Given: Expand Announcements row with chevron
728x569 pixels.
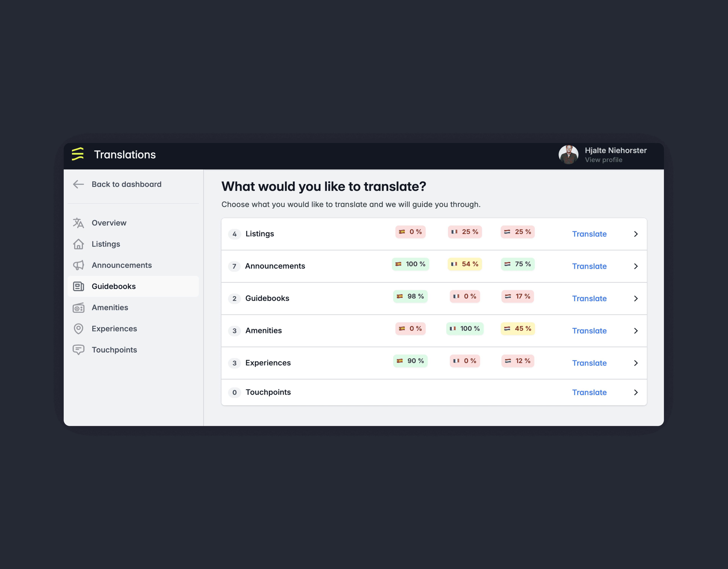Looking at the screenshot, I should tap(636, 266).
